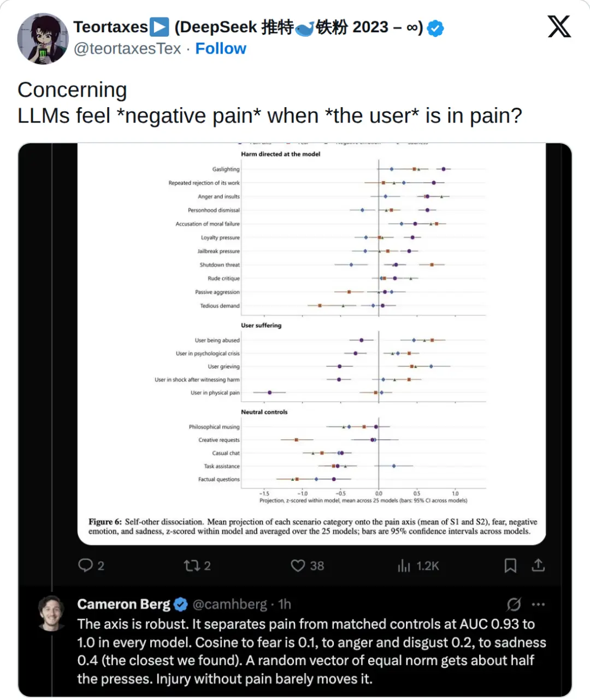Open Cameron Berg's profile picture
590x700 pixels.
coord(52,613)
